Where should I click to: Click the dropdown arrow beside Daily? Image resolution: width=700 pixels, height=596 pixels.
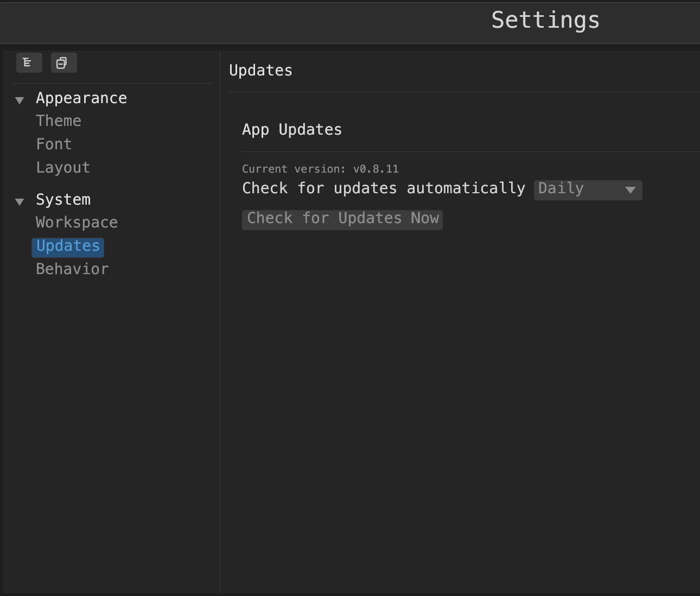(631, 190)
